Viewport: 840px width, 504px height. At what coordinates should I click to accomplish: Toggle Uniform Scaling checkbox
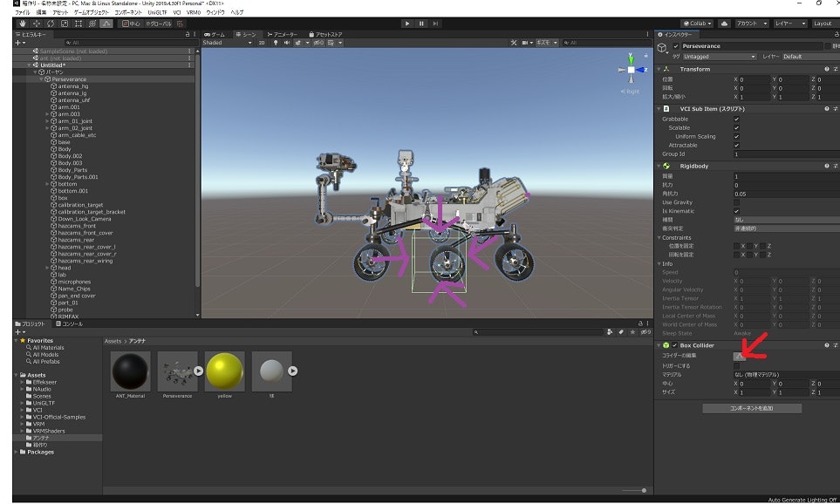coord(736,137)
